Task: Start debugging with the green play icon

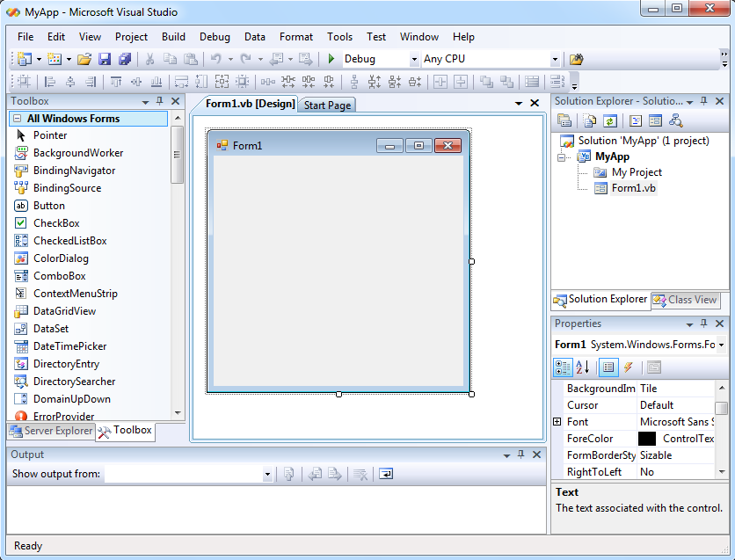Action: pos(331,59)
